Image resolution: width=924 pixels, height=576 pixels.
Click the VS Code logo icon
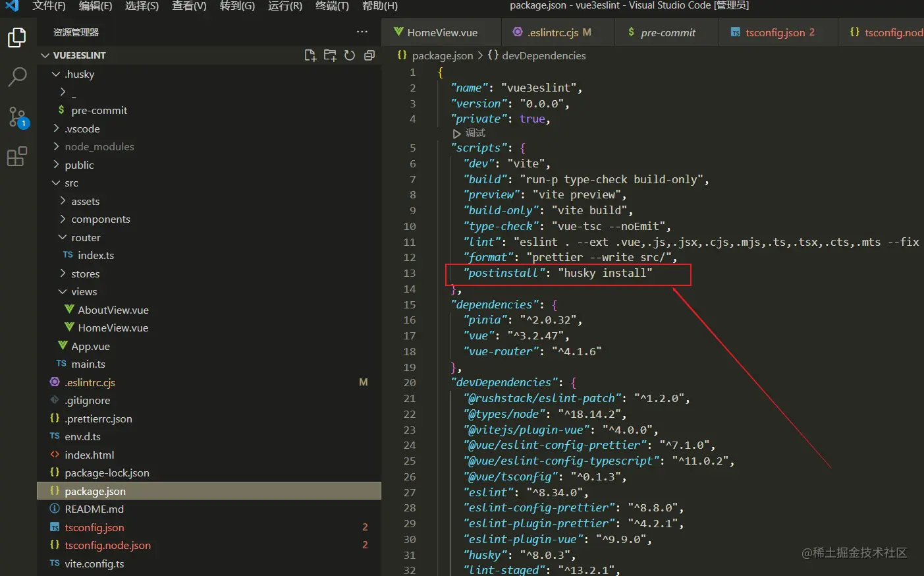[x=12, y=6]
